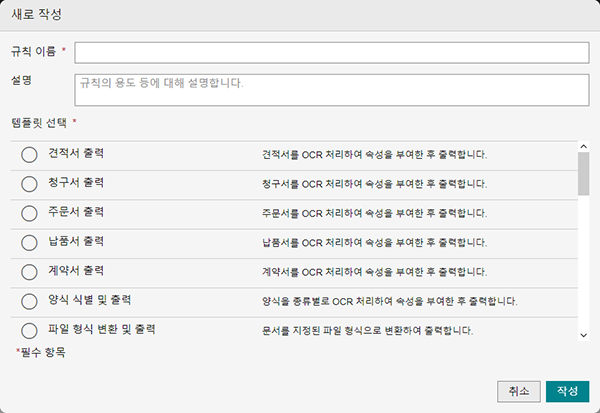
Task: Click the 설명 text area
Action: 332,90
